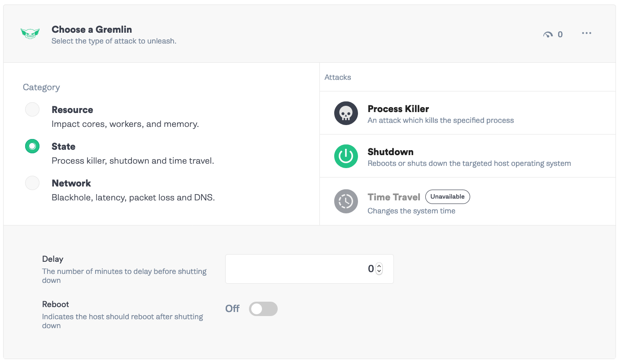Click the Delay minutes input field
This screenshot has width=620, height=364.
(309, 269)
